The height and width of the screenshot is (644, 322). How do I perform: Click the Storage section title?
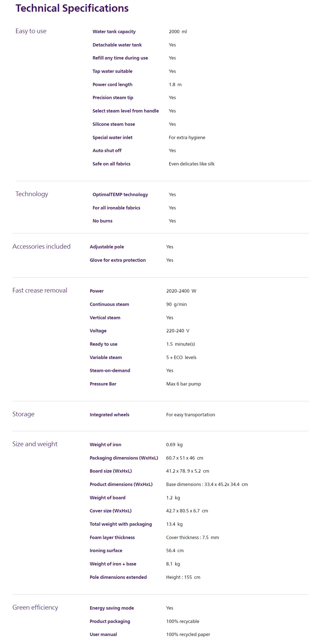pos(23,414)
